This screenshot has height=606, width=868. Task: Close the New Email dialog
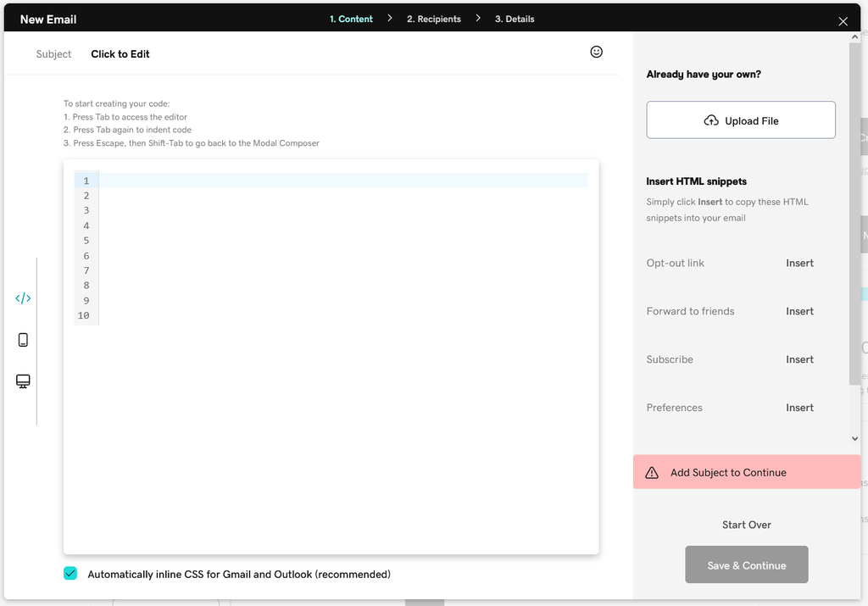[x=843, y=21]
